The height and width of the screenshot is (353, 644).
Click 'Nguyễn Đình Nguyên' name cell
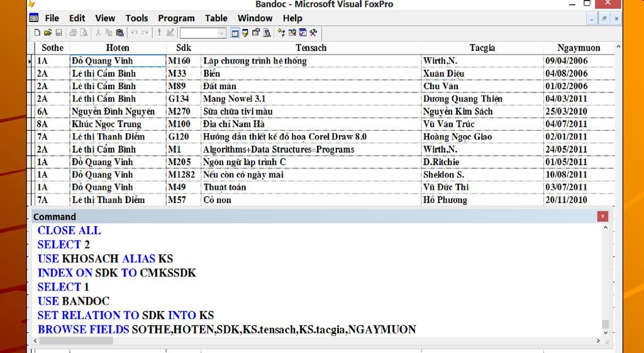pyautogui.click(x=118, y=112)
